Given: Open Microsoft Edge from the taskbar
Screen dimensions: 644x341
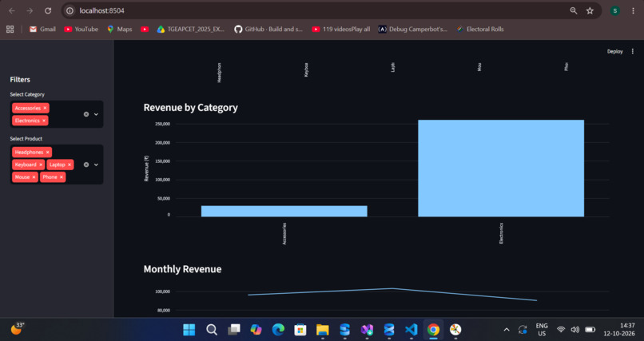Looking at the screenshot, I should [x=278, y=330].
